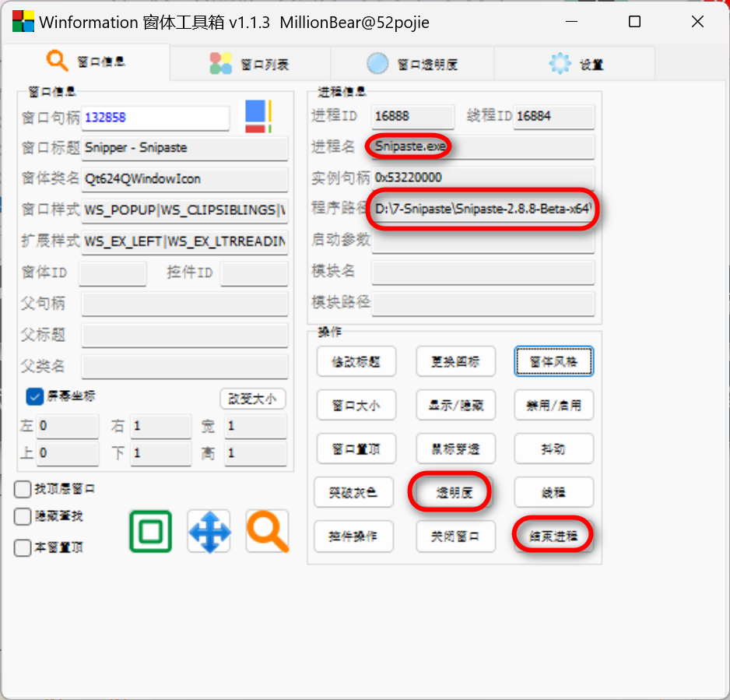The image size is (730, 700).
Task: Click the 窗口大小 button
Action: [x=356, y=405]
